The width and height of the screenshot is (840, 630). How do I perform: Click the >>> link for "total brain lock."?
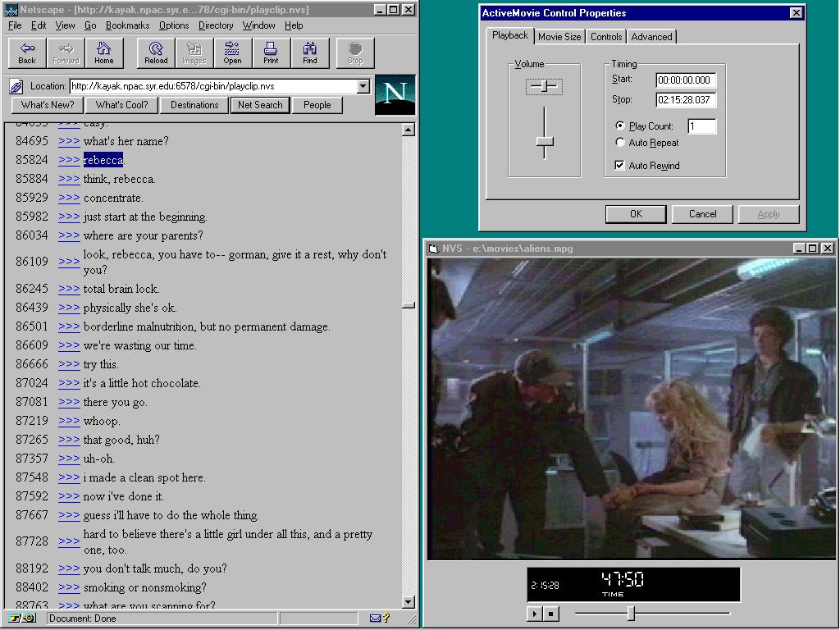click(69, 289)
